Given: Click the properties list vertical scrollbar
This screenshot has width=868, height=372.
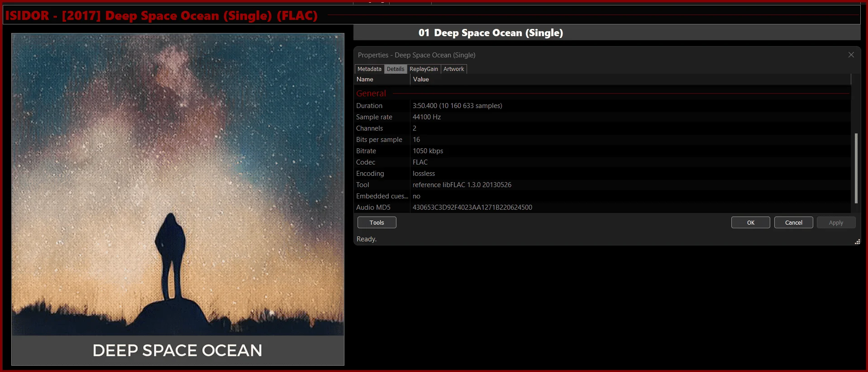Looking at the screenshot, I should coord(856,168).
